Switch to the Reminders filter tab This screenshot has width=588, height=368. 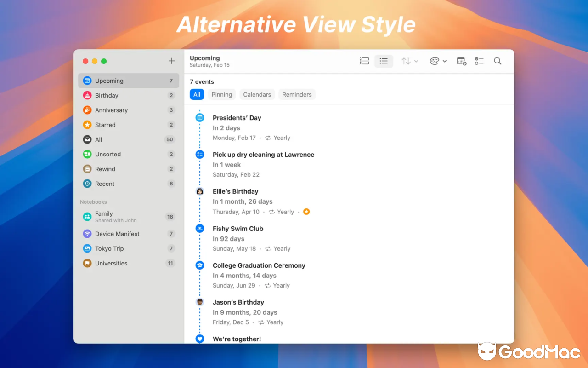point(297,94)
